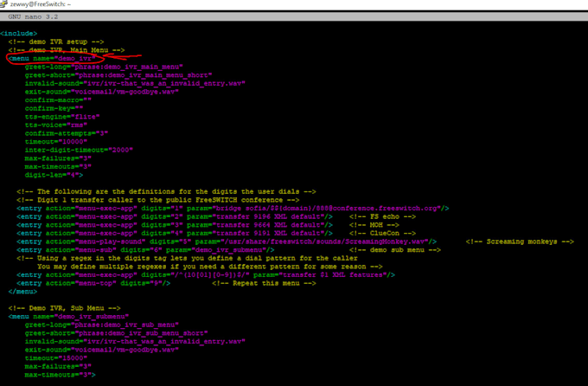Viewport: 588px width, 386px height.
Task: Click the menu name="demo_ivr_submenu" line
Action: click(x=68, y=317)
